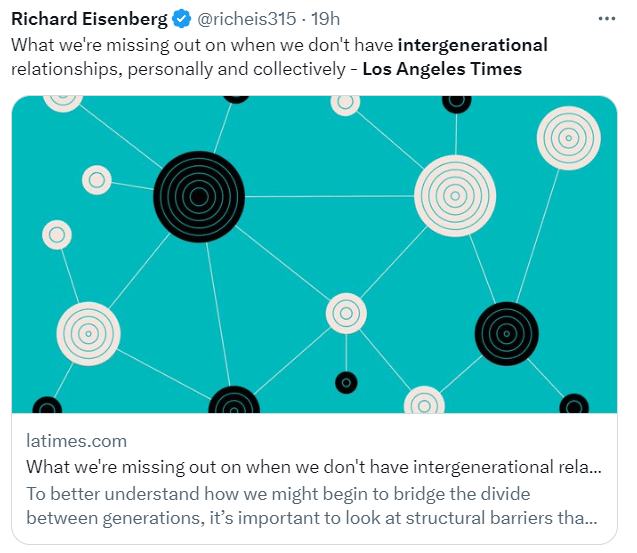Viewport: 637px width, 553px height.
Task: Click the latimes.com domain label
Action: tap(76, 441)
